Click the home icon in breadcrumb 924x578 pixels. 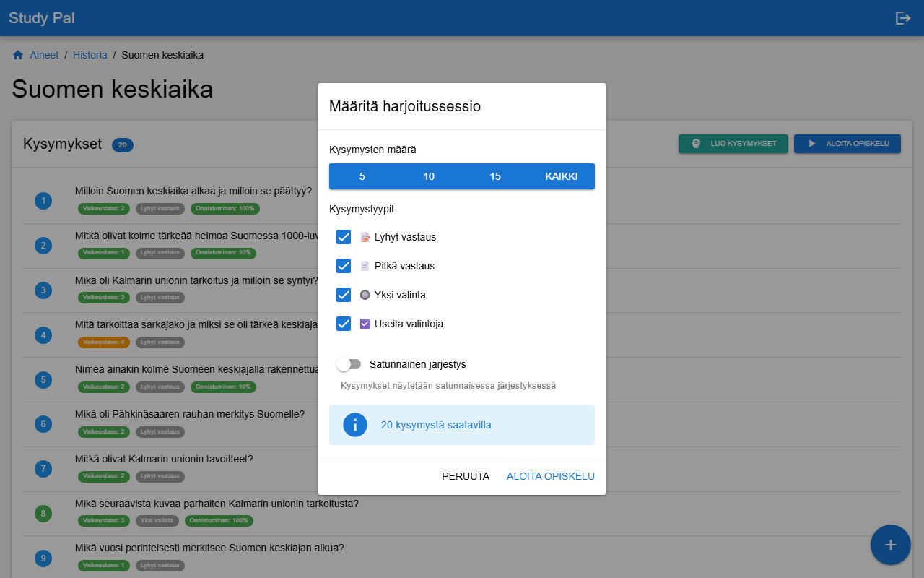tap(18, 55)
